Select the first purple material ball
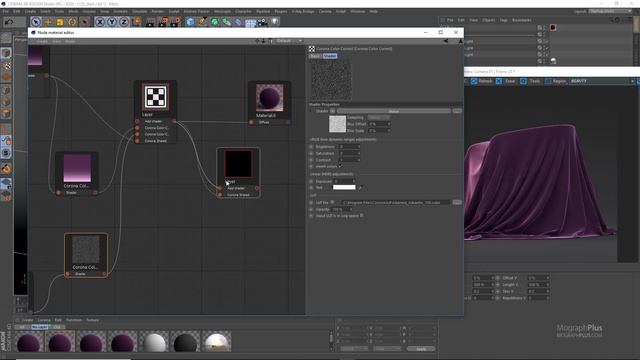This screenshot has width=640, height=360. pyautogui.click(x=29, y=342)
